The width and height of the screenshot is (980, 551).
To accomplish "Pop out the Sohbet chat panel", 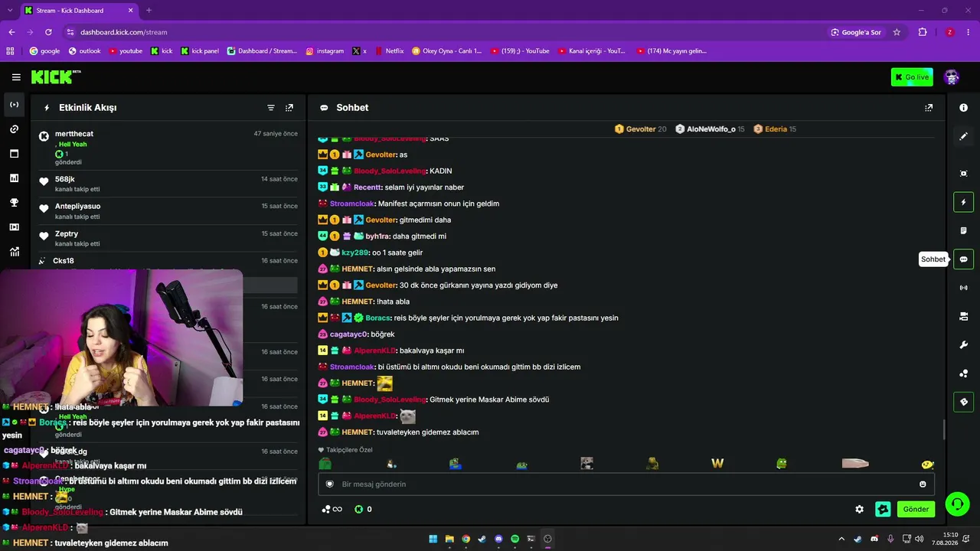I will pyautogui.click(x=929, y=108).
